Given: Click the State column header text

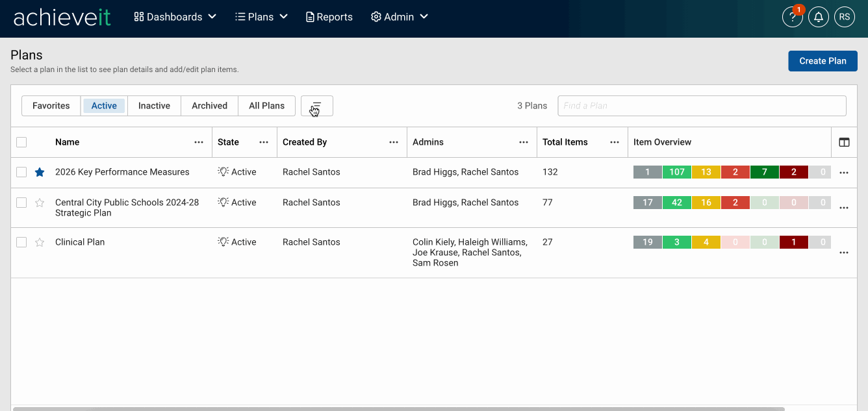Looking at the screenshot, I should tap(228, 142).
